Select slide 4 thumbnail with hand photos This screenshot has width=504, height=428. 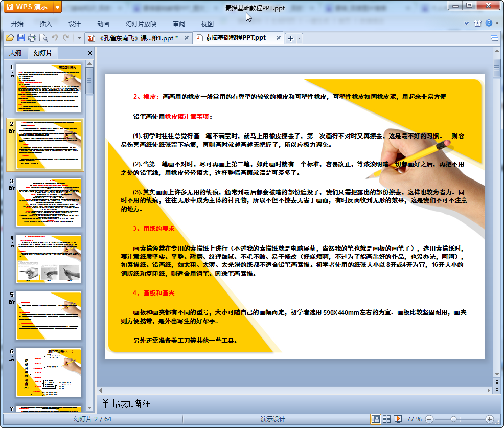pos(49,259)
